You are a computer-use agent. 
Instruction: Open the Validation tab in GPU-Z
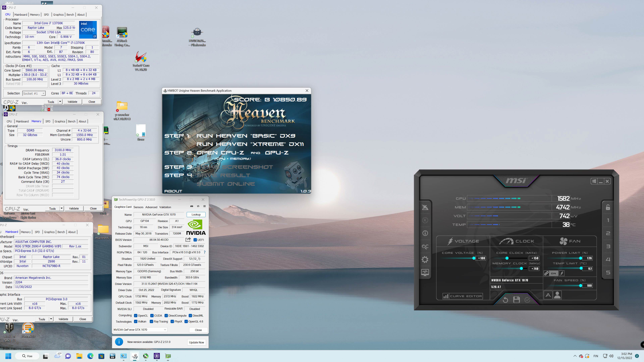tap(165, 207)
